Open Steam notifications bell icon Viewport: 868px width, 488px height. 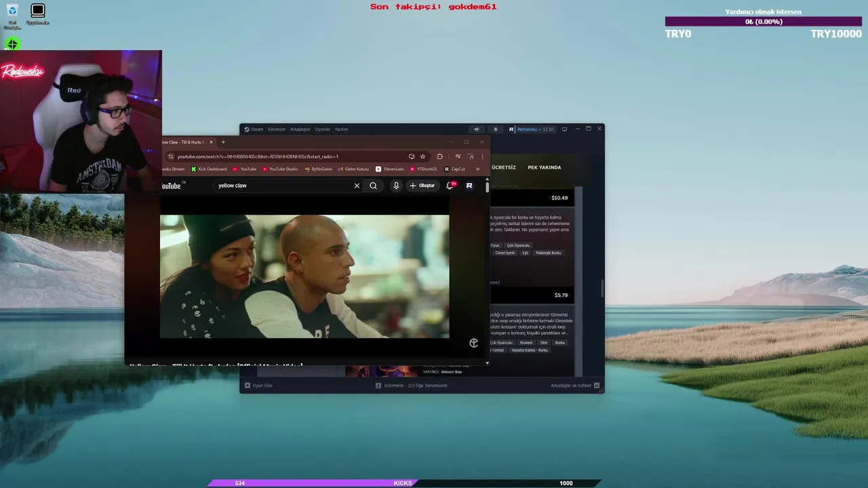tap(495, 129)
